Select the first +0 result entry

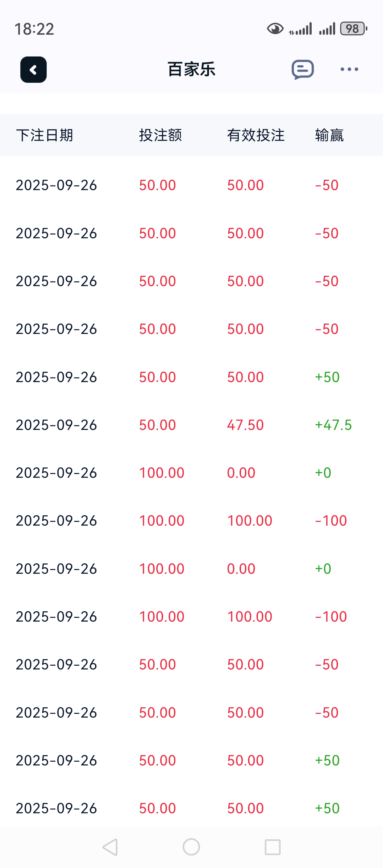coord(323,473)
